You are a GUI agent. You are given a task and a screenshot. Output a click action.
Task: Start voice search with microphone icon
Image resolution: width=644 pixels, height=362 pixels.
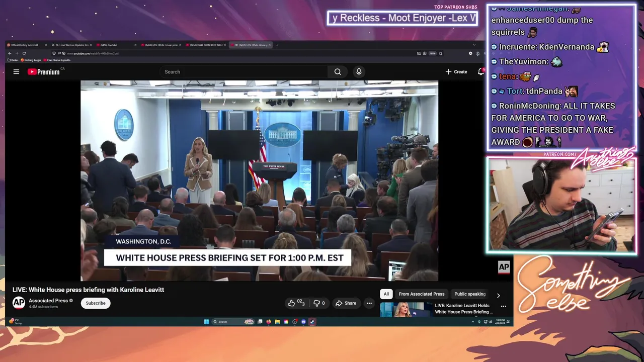359,72
